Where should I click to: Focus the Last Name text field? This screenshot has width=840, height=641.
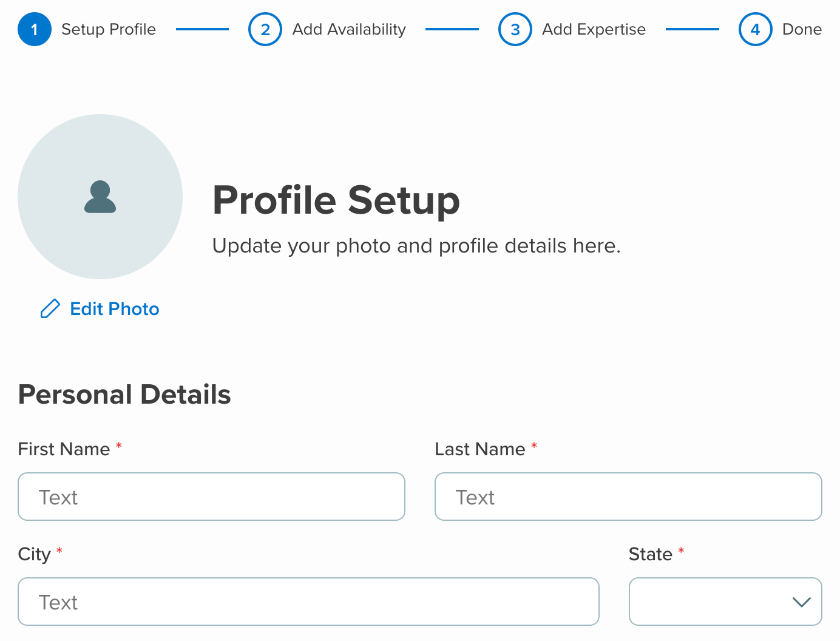click(628, 497)
